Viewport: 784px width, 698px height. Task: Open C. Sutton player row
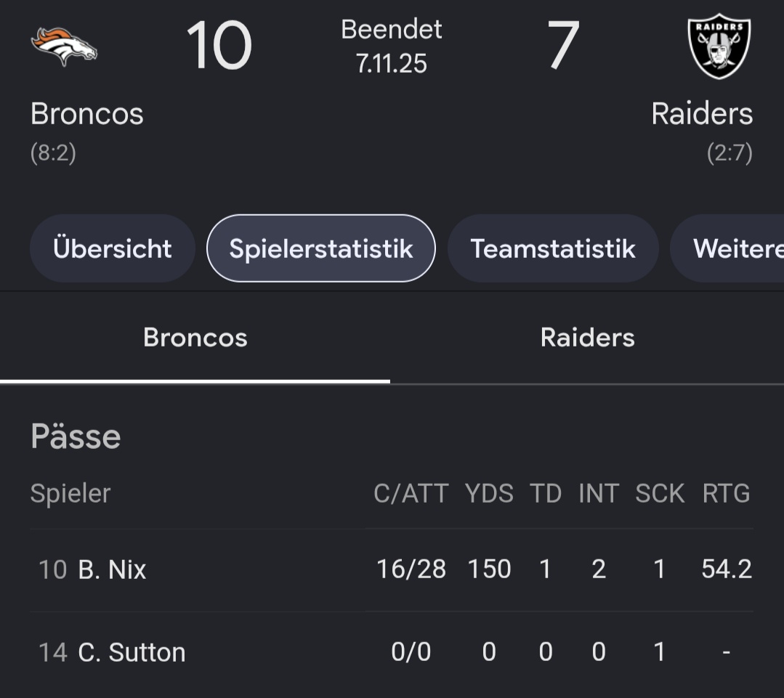point(392,652)
